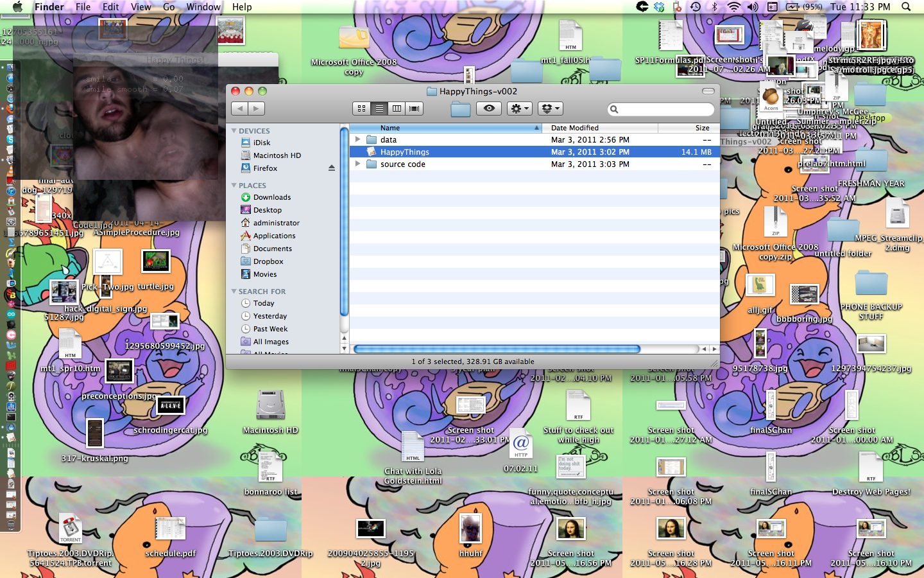Click the Dropbox menu bar icon
Image resolution: width=924 pixels, height=578 pixels.
point(659,6)
